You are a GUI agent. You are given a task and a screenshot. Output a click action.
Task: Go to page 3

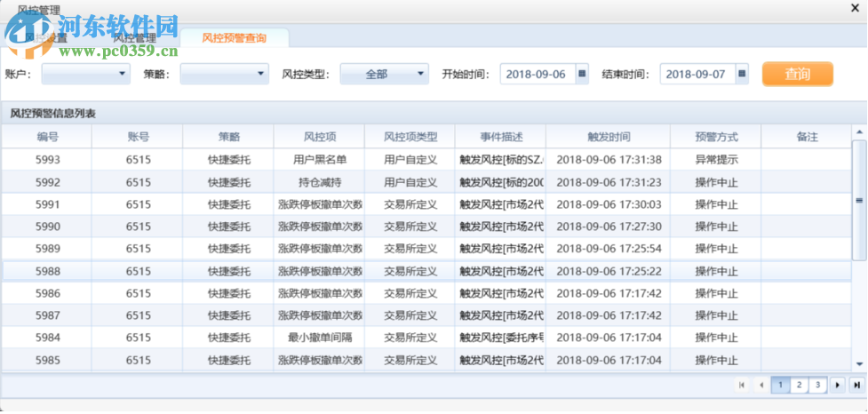tap(817, 385)
